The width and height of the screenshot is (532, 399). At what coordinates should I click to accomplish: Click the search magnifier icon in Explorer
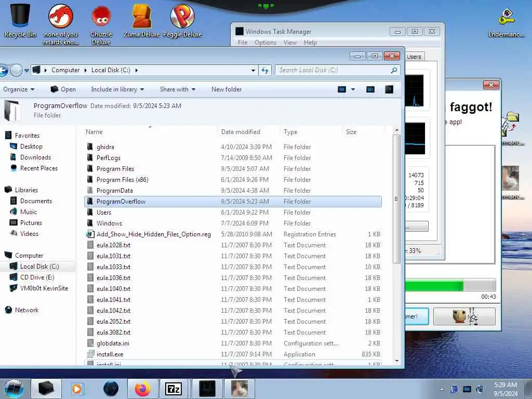[x=394, y=70]
